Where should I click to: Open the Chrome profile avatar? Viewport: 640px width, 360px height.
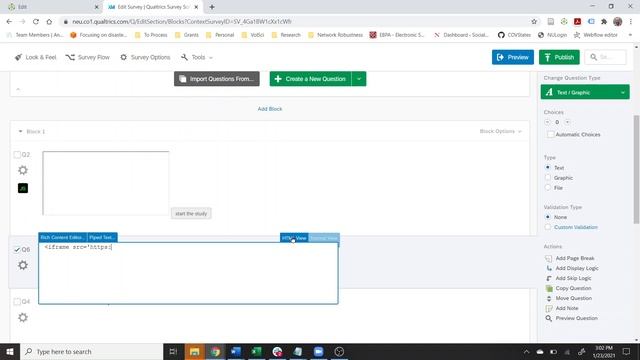coord(618,22)
